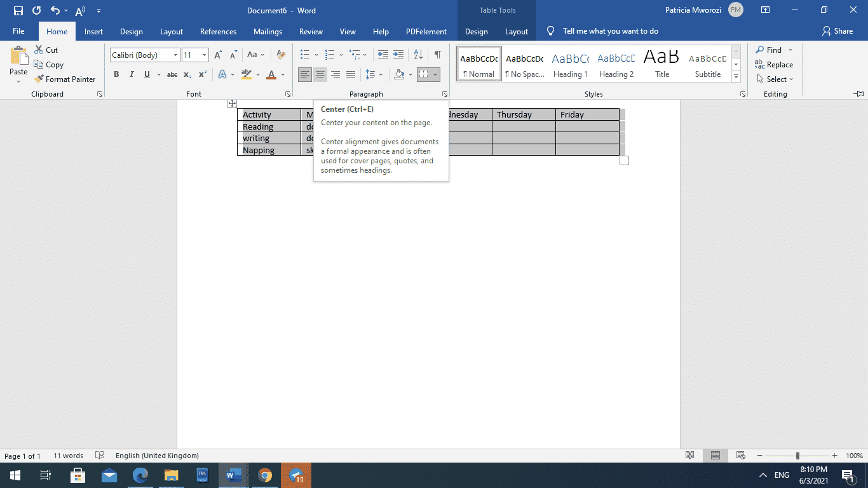Screen dimensions: 868x488
Task: Toggle Center paragraph alignment
Action: click(320, 74)
